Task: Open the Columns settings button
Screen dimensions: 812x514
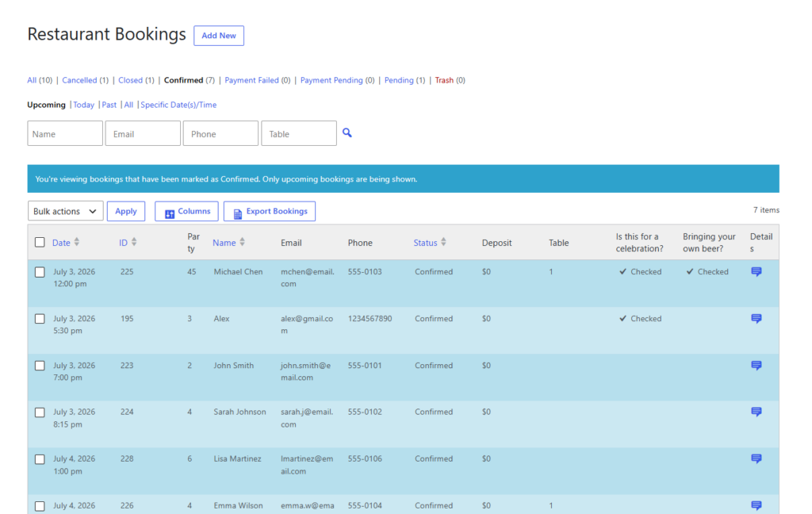Action: (x=186, y=211)
